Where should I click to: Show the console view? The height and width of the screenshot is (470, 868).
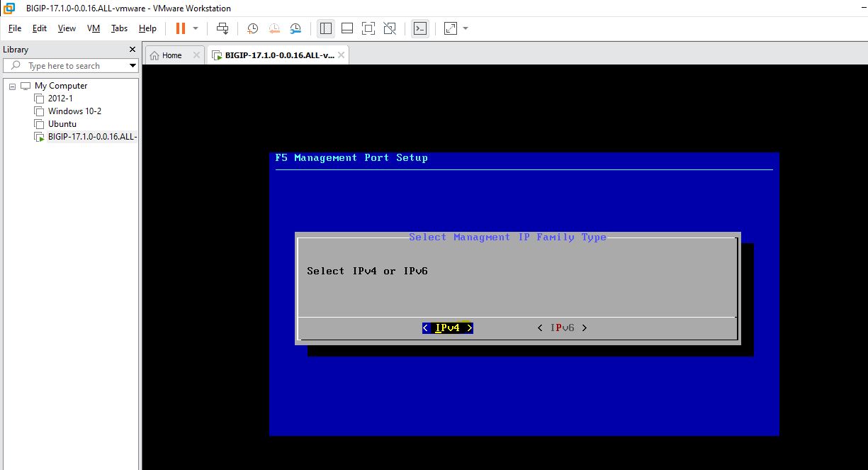click(420, 28)
